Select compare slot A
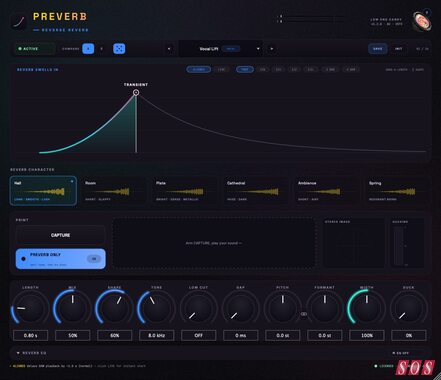This screenshot has width=441, height=380. (x=88, y=49)
